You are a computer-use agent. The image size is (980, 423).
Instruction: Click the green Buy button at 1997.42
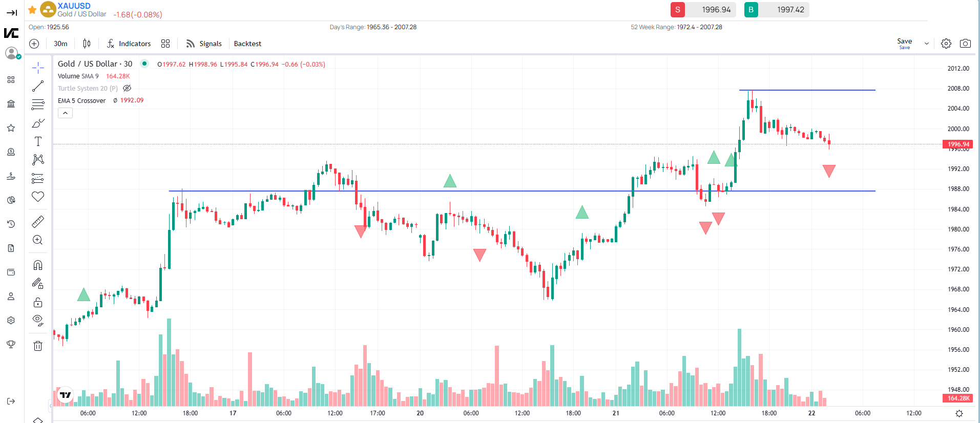(751, 10)
